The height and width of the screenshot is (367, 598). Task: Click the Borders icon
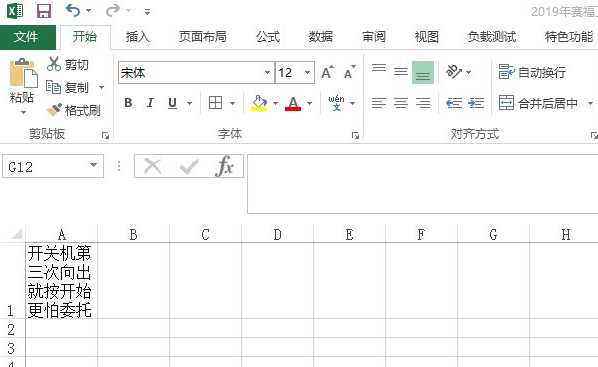(x=215, y=103)
